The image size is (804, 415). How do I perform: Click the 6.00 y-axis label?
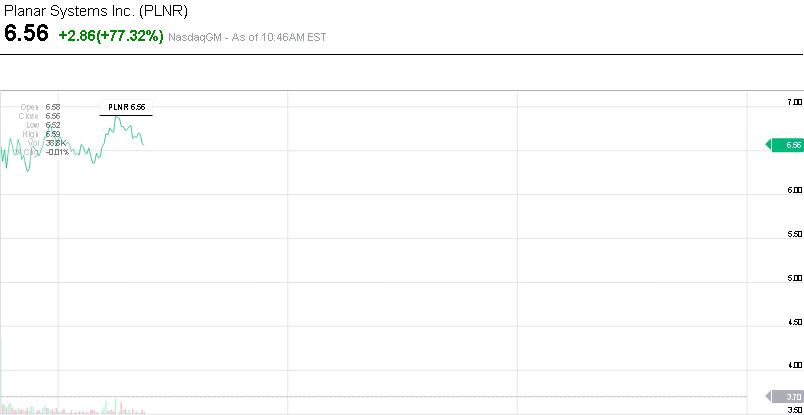pos(794,190)
